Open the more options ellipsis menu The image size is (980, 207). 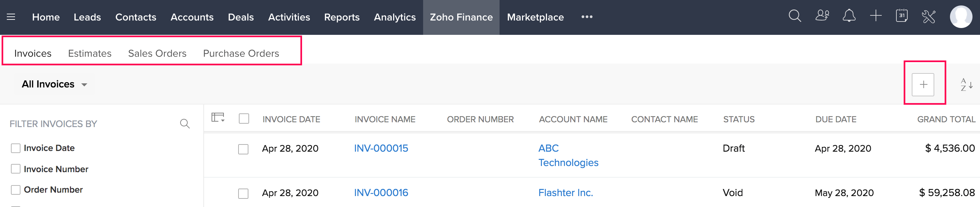(587, 17)
